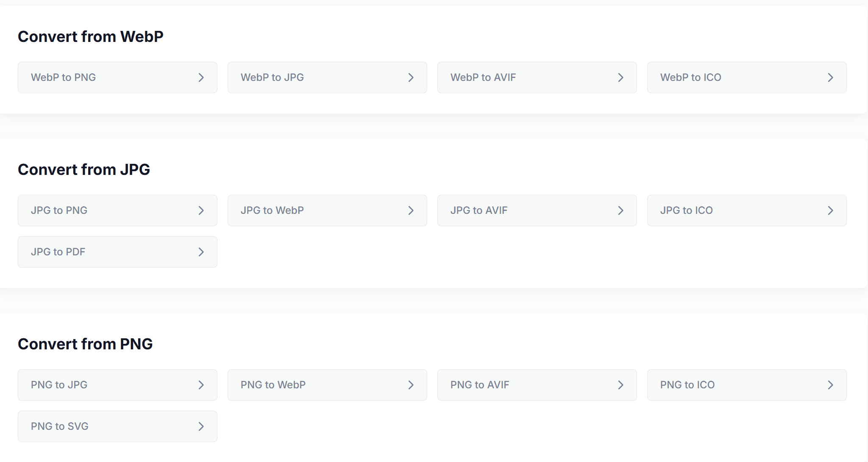868x462 pixels.
Task: Click the arrow icon on JPG to PDF
Action: tap(201, 252)
